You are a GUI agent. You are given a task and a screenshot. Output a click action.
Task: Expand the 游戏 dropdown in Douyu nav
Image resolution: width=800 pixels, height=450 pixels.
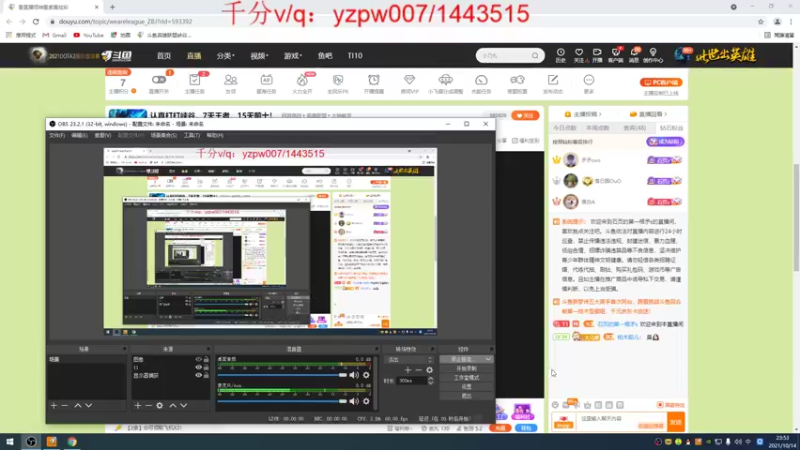point(293,56)
